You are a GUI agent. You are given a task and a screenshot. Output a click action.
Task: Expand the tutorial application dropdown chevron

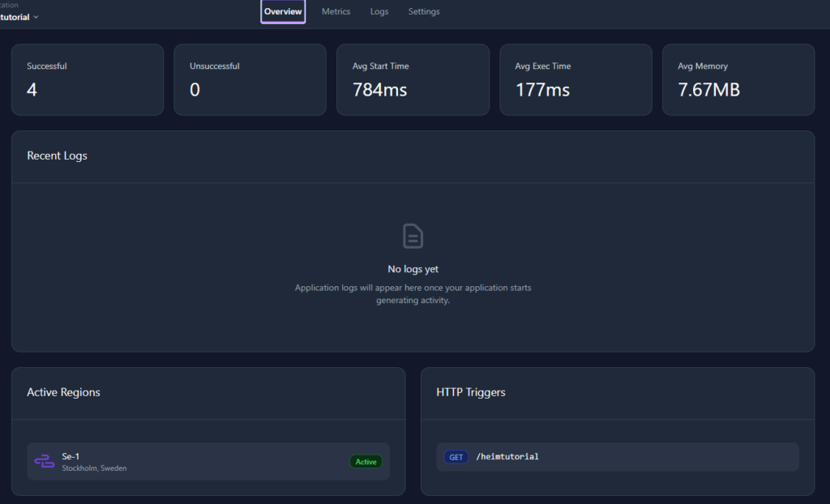(36, 18)
